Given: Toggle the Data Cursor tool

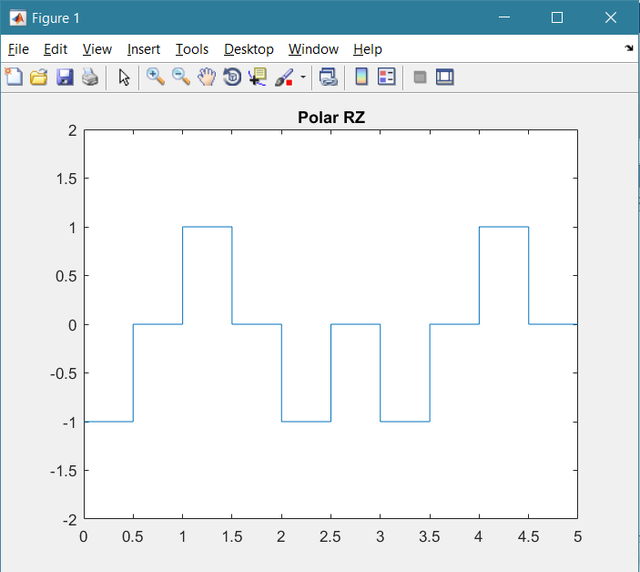Looking at the screenshot, I should [x=258, y=77].
